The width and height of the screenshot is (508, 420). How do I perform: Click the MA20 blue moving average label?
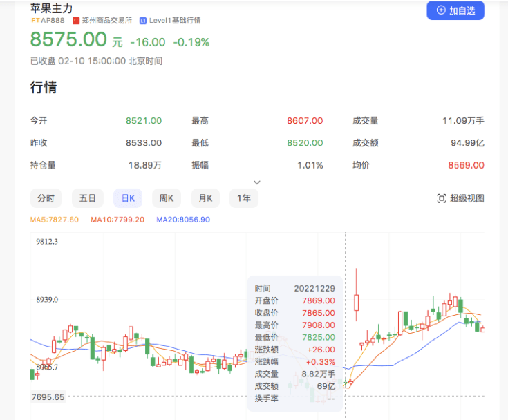coord(183,220)
